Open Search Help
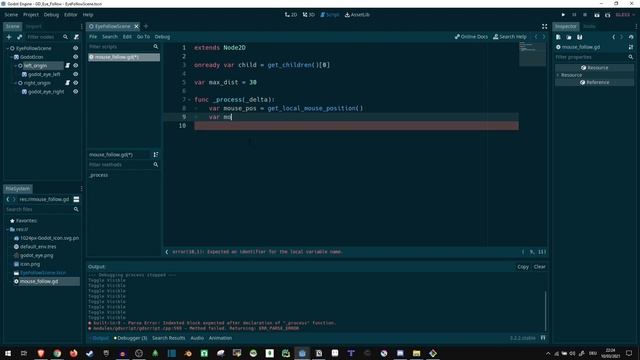Viewport: 640px width, 360px height. pos(510,37)
